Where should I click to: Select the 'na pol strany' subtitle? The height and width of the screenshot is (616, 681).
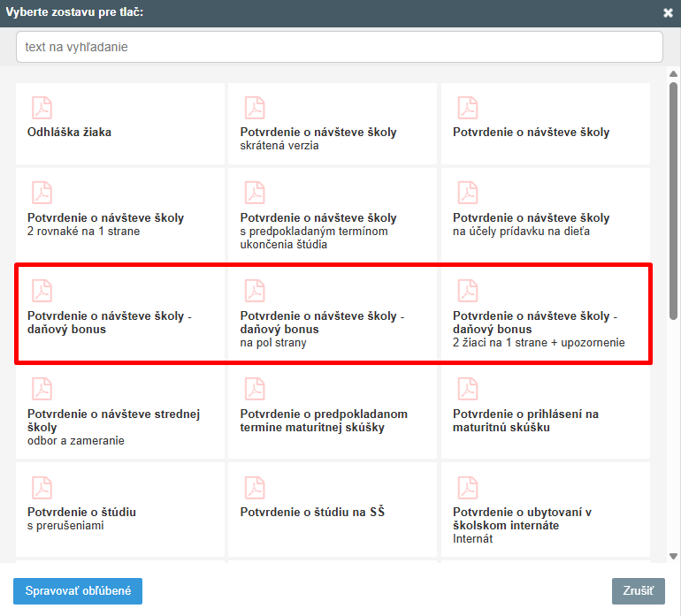(x=273, y=343)
